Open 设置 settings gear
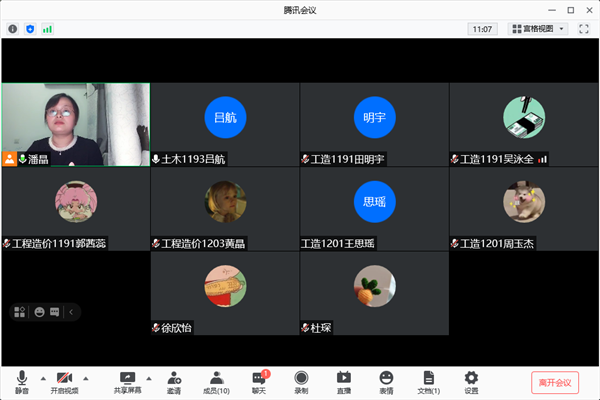The width and height of the screenshot is (600, 400). point(471,380)
